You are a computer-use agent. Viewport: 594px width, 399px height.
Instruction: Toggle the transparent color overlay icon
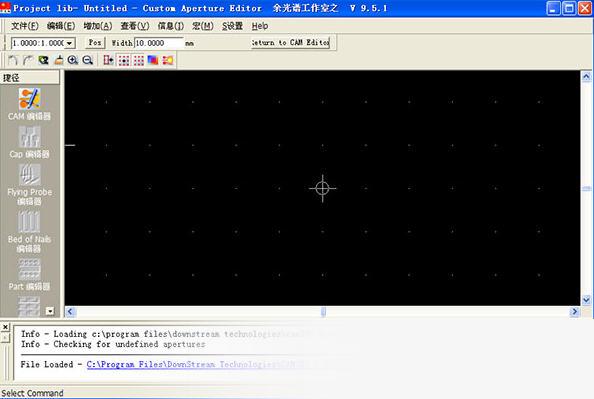(153, 60)
